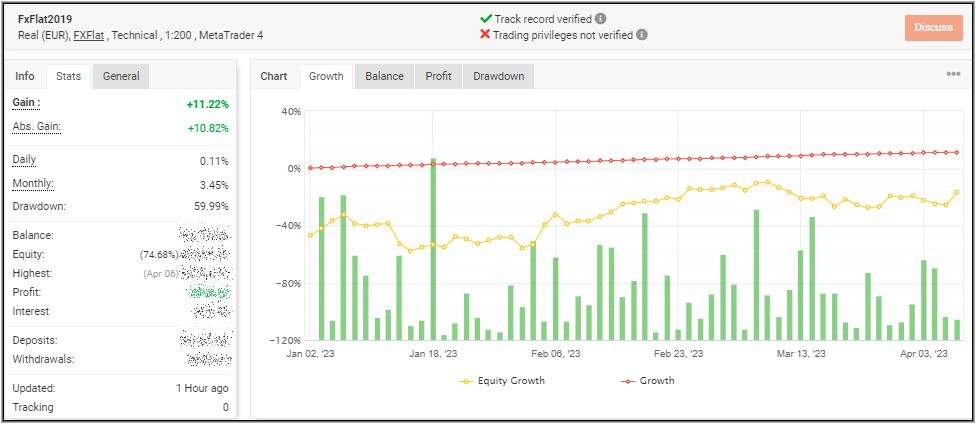Screen dimensions: 976x424
Task: Click info icon beside Trading privileges not verified
Action: 642,34
